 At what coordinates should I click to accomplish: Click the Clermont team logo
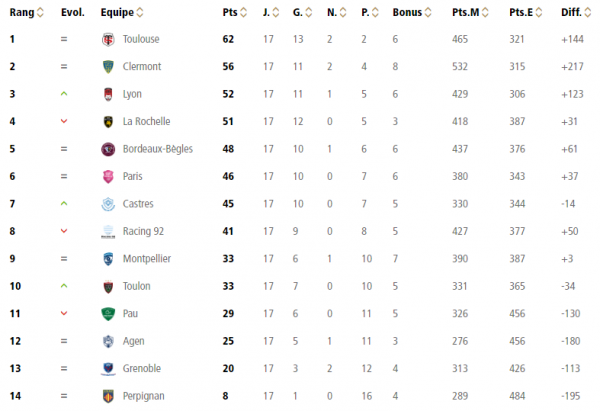coord(108,67)
